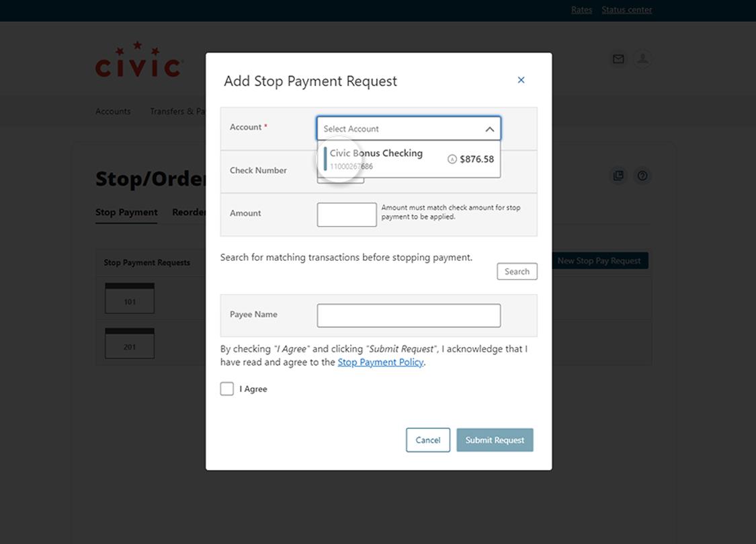Image resolution: width=756 pixels, height=544 pixels.
Task: Collapse the account list chevron
Action: [x=489, y=129]
